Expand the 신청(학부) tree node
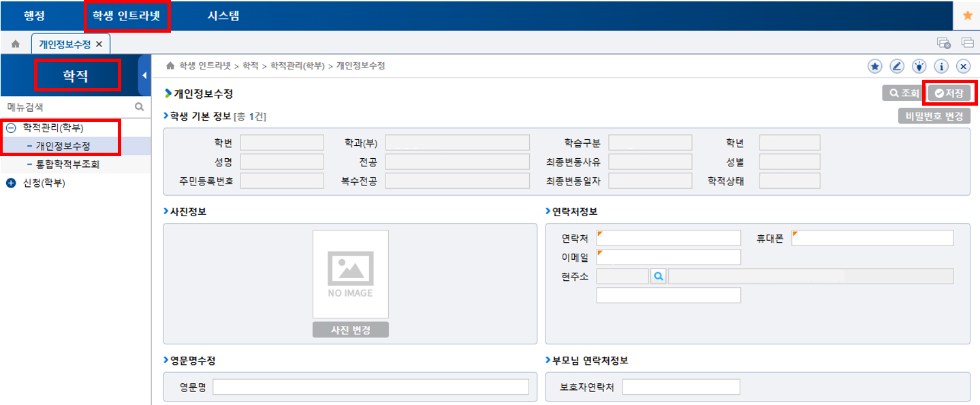 [10, 183]
